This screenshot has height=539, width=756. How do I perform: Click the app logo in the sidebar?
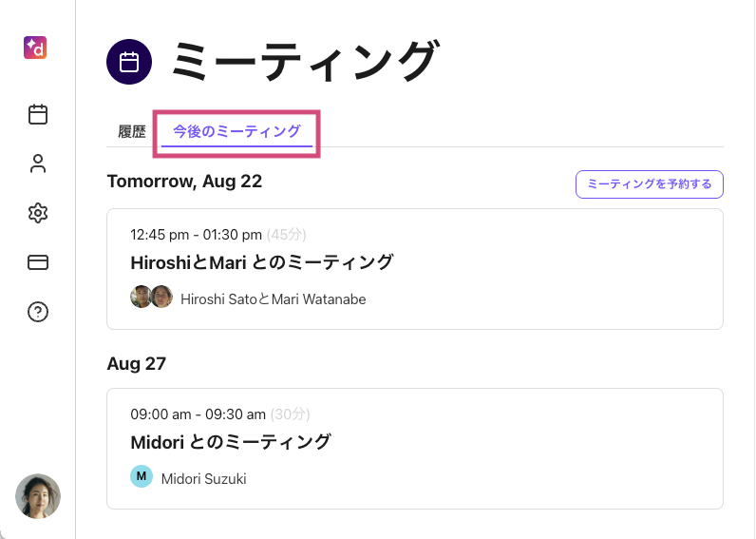[x=35, y=48]
